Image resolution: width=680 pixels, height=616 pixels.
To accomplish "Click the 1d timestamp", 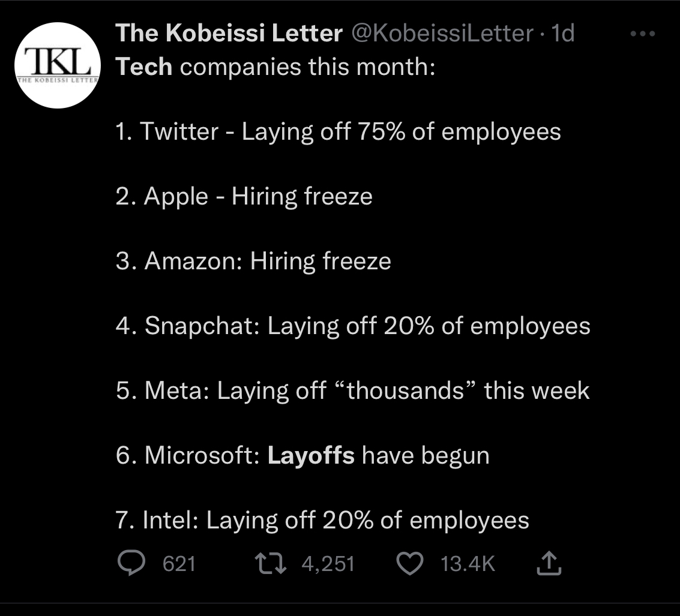I will [562, 33].
